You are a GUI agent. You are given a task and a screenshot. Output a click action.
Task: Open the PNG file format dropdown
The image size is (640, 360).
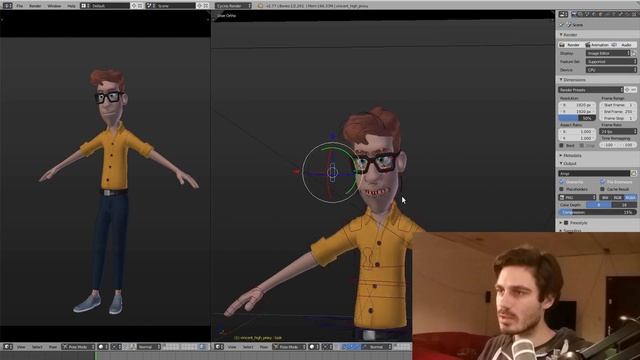click(x=577, y=198)
